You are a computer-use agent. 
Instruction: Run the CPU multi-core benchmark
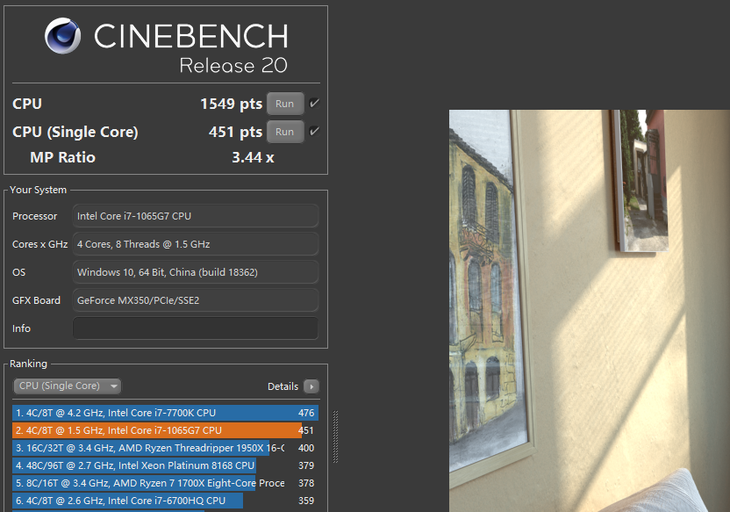(284, 104)
